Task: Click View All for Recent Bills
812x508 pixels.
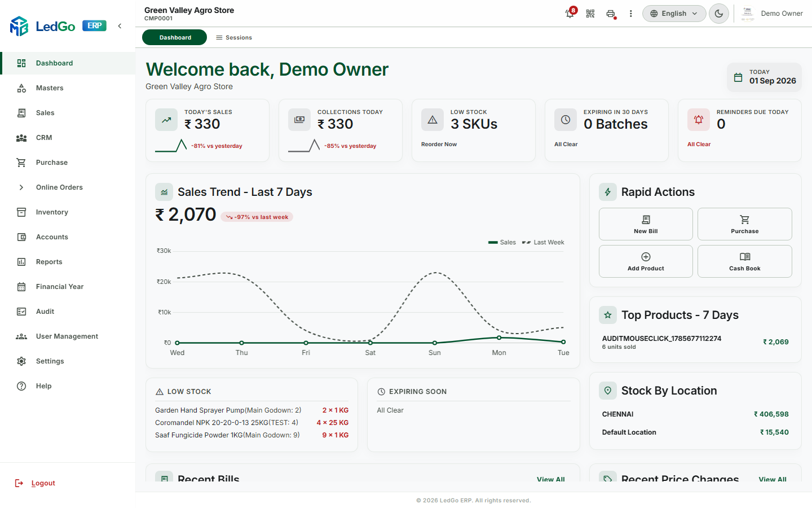Action: pos(550,479)
